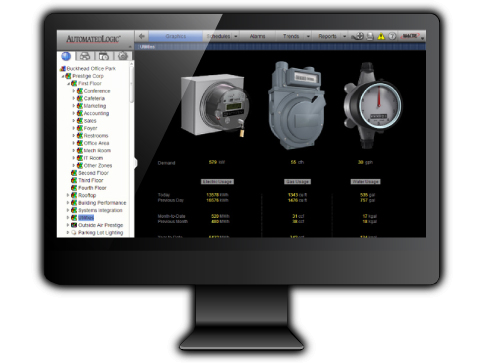Click the Electric Usage button
The width and height of the screenshot is (488, 363).
(x=217, y=182)
